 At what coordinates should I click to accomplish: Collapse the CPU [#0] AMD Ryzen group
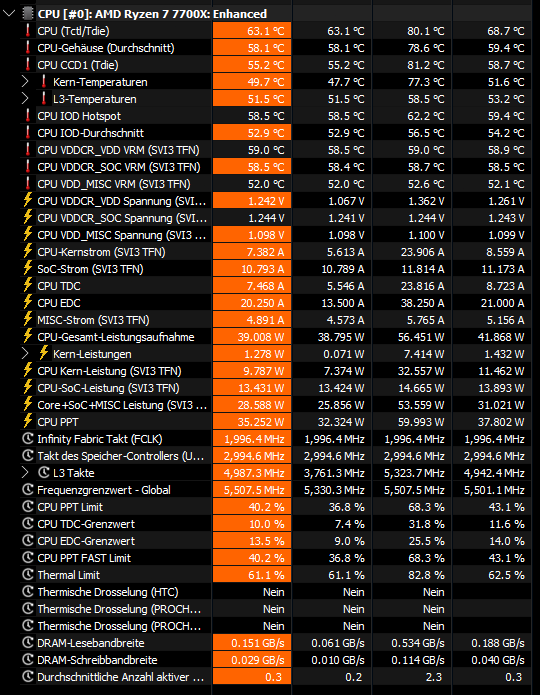pos(9,14)
